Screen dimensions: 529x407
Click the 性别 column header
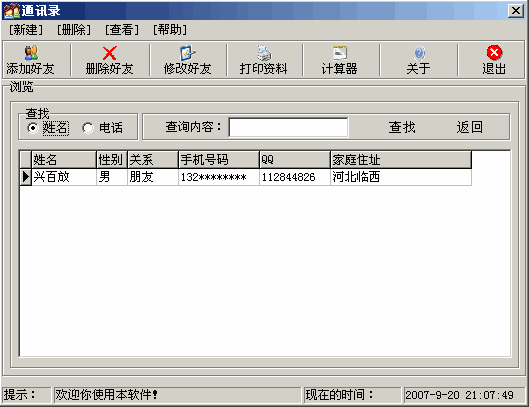point(112,159)
